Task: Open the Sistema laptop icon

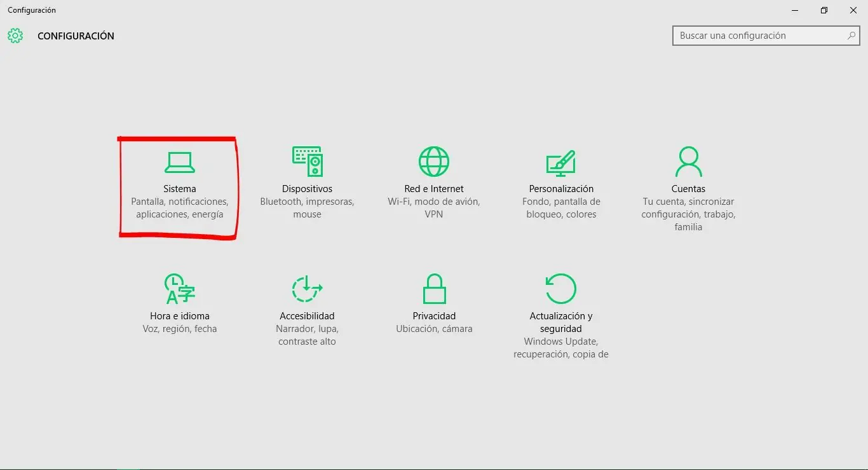Action: point(180,162)
